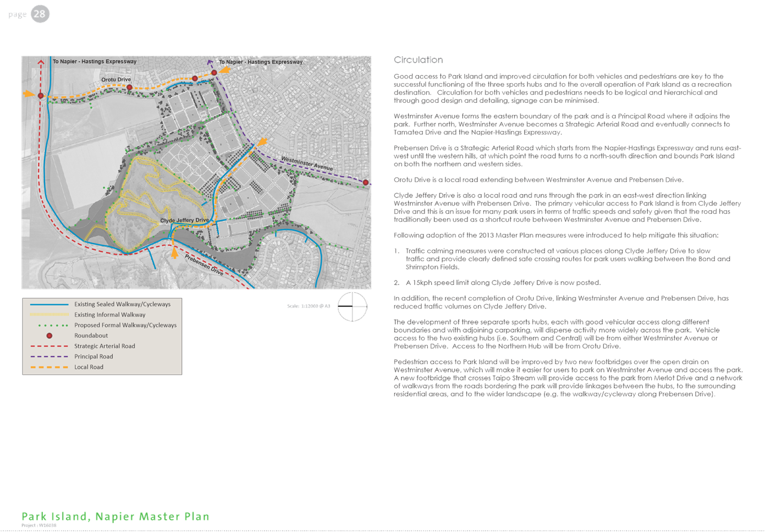
Task: Click list item 1 about traffic calming measures
Action: 562,259
